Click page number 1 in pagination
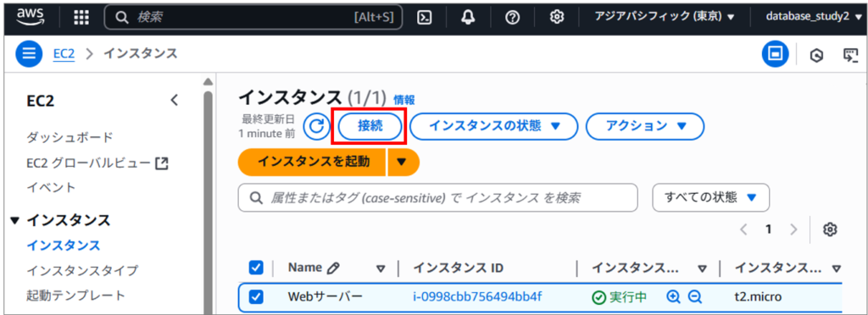 [768, 229]
